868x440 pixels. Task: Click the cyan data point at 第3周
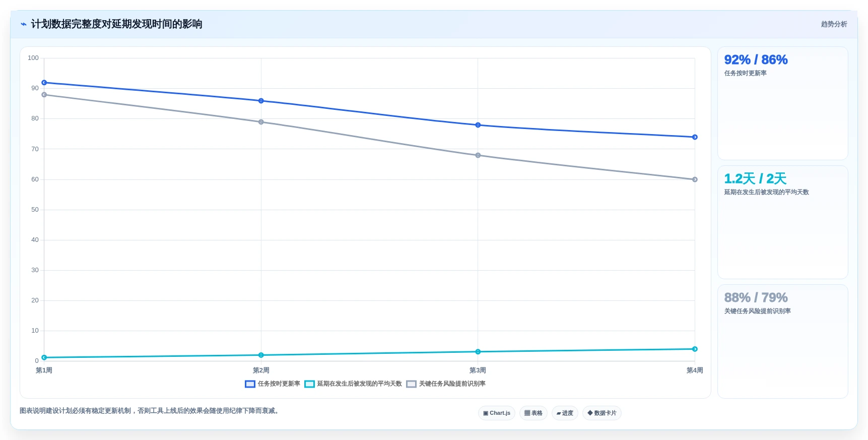pyautogui.click(x=478, y=352)
